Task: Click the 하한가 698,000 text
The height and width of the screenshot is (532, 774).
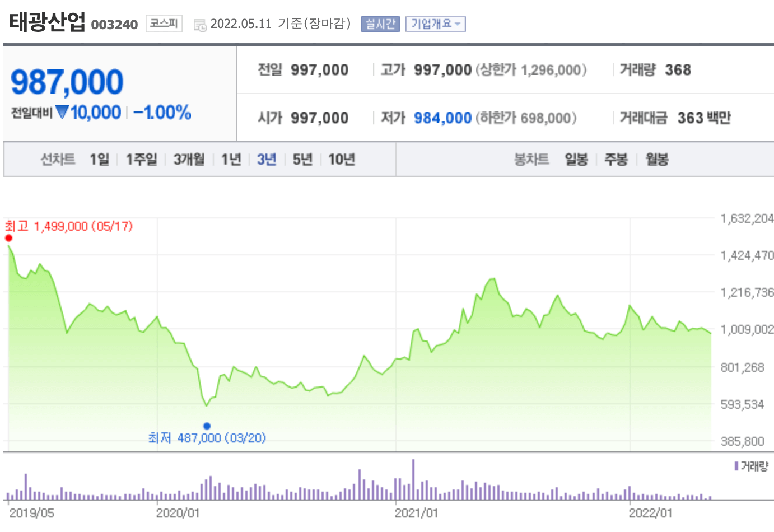Action: 526,118
